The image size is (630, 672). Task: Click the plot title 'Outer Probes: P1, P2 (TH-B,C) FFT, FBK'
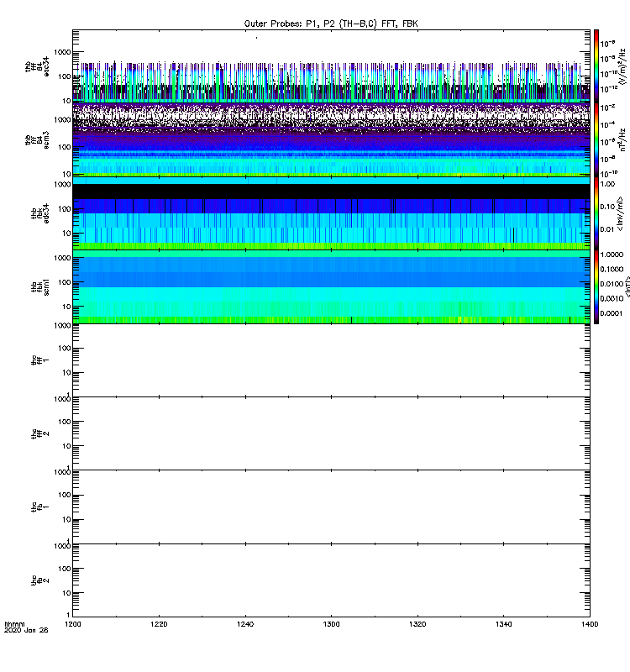331,24
